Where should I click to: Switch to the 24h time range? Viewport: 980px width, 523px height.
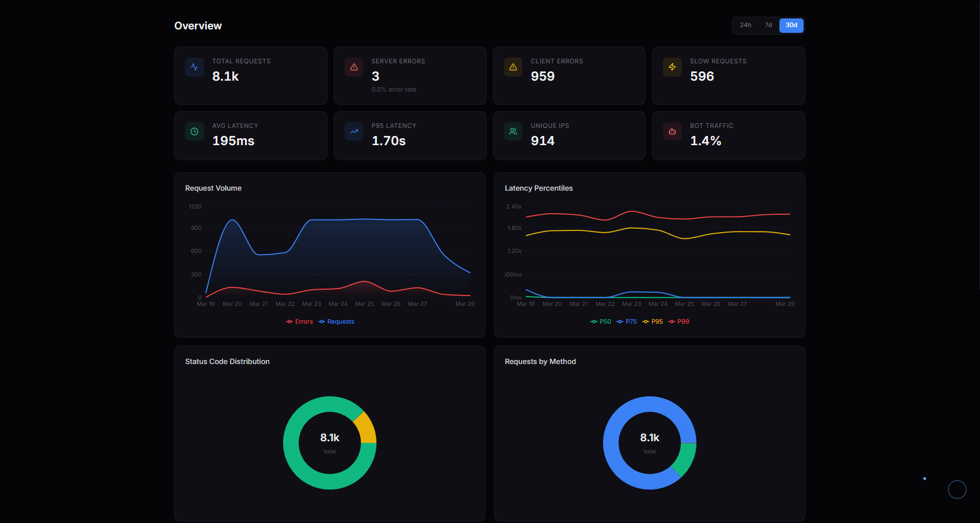tap(745, 25)
